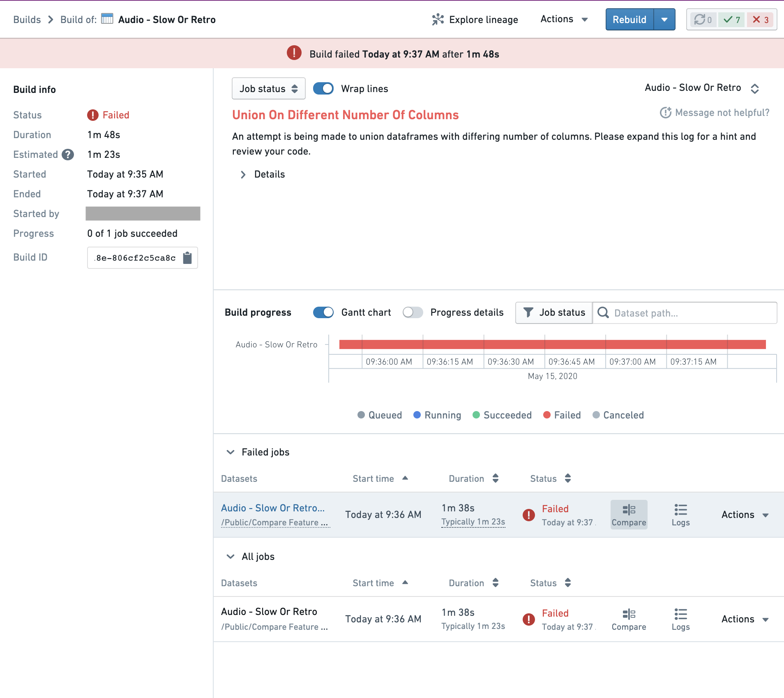Open Actions menu in Failed jobs row
This screenshot has width=784, height=698.
click(745, 515)
